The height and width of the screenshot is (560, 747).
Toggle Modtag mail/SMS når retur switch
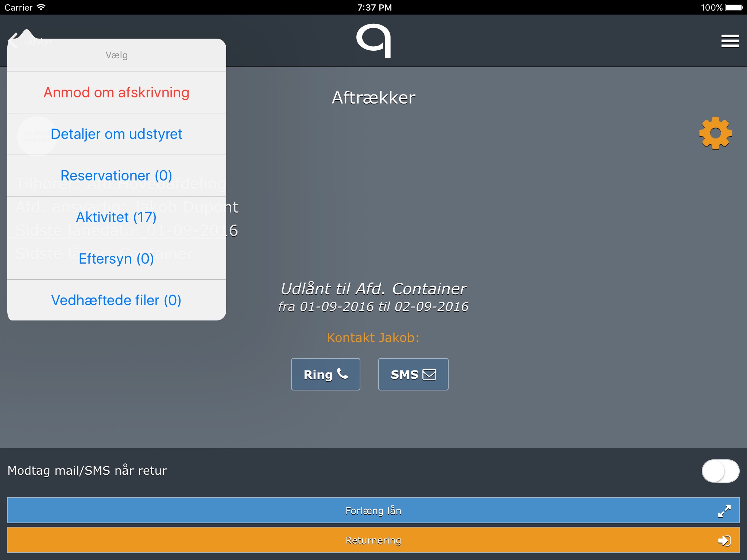point(720,471)
